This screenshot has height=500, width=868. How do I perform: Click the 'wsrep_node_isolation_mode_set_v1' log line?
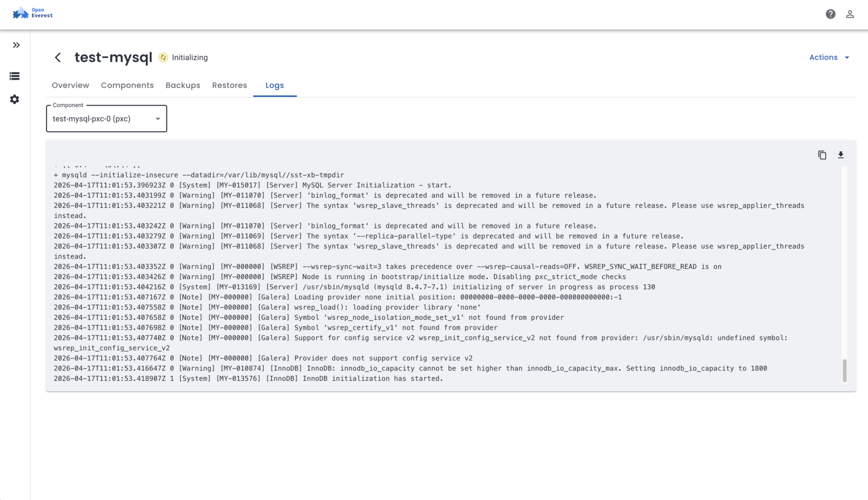[309, 318]
